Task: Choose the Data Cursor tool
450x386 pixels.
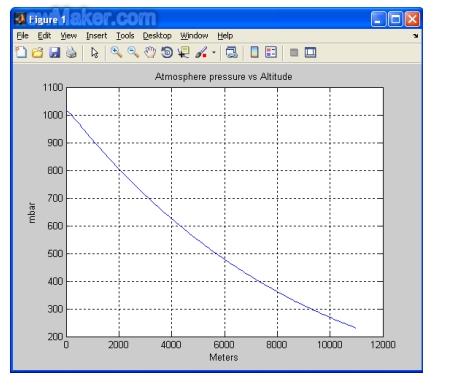Action: 183,52
